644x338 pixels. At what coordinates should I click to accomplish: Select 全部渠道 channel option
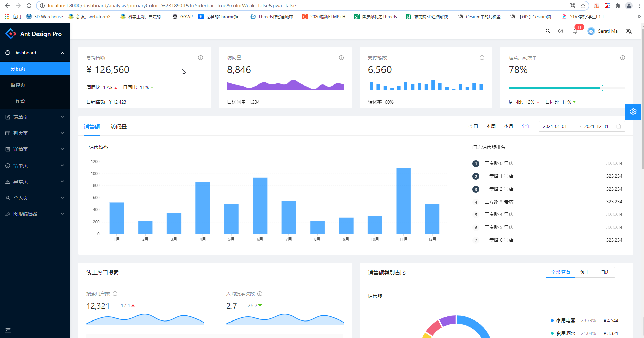(x=560, y=272)
